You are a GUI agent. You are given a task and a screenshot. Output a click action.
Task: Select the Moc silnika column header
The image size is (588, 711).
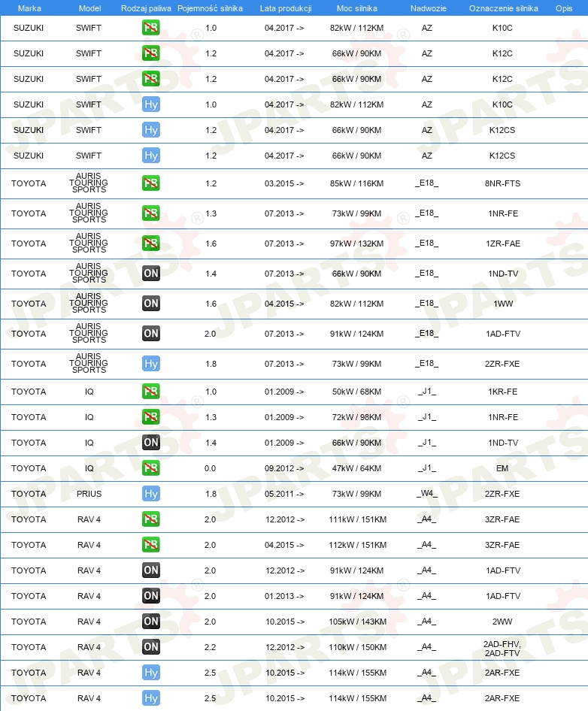coord(356,8)
